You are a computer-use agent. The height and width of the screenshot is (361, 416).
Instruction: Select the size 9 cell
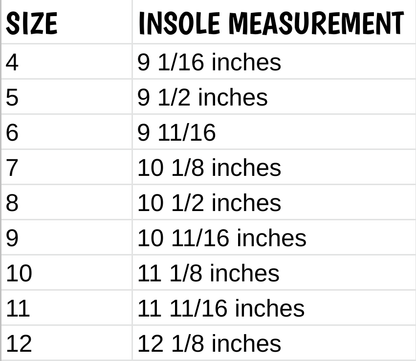coord(67,238)
